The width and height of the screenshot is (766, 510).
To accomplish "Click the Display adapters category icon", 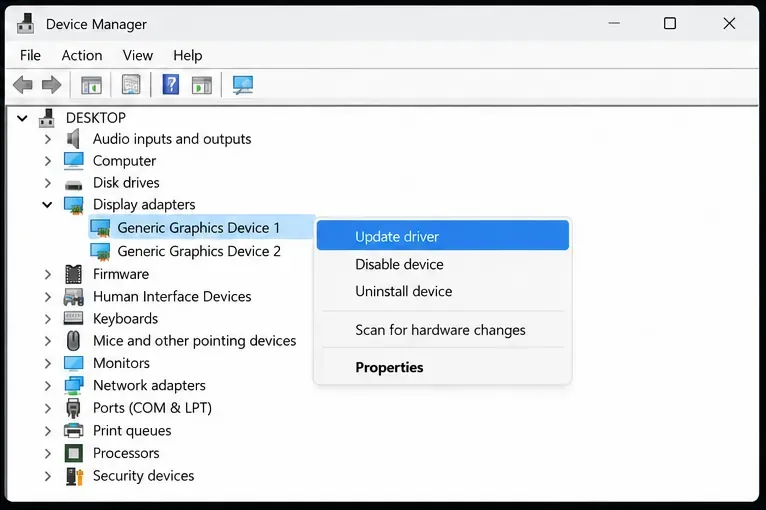I will [74, 205].
